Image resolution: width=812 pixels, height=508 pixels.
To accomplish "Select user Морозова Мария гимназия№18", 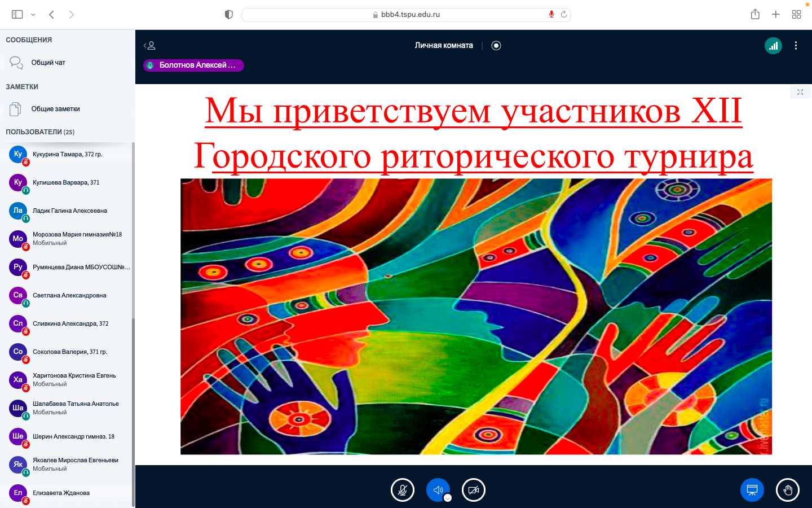I will pos(67,239).
